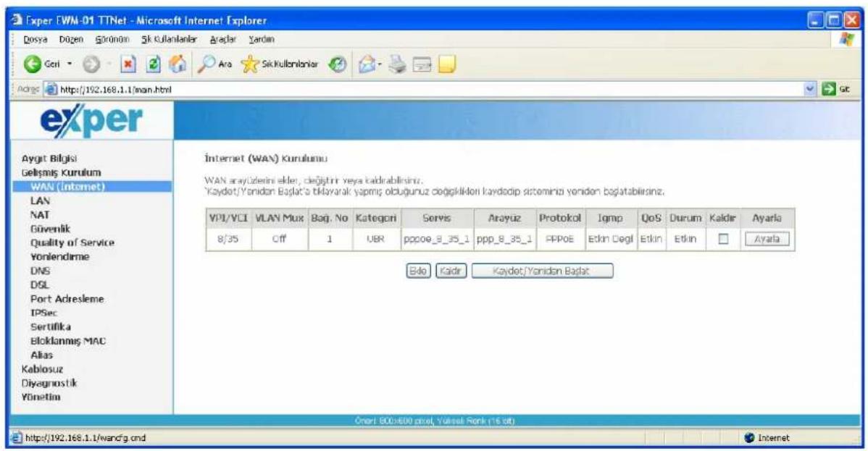This screenshot has width=868, height=451.
Task: Click the red Stop loading icon
Action: click(128, 64)
